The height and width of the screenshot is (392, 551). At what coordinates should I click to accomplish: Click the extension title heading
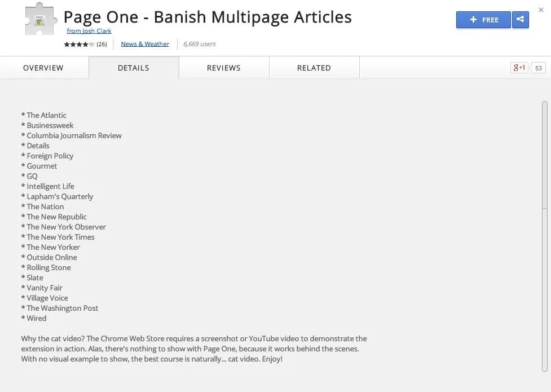[x=208, y=17]
